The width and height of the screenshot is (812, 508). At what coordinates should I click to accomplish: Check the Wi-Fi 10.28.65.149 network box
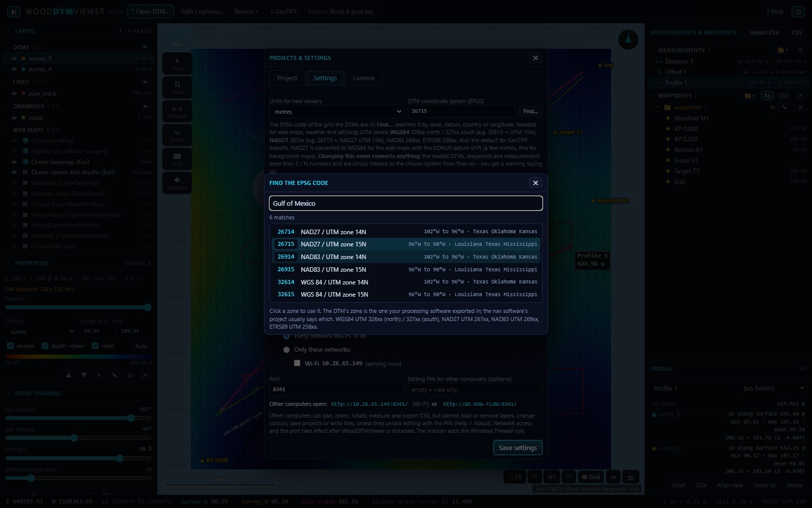[x=297, y=363]
